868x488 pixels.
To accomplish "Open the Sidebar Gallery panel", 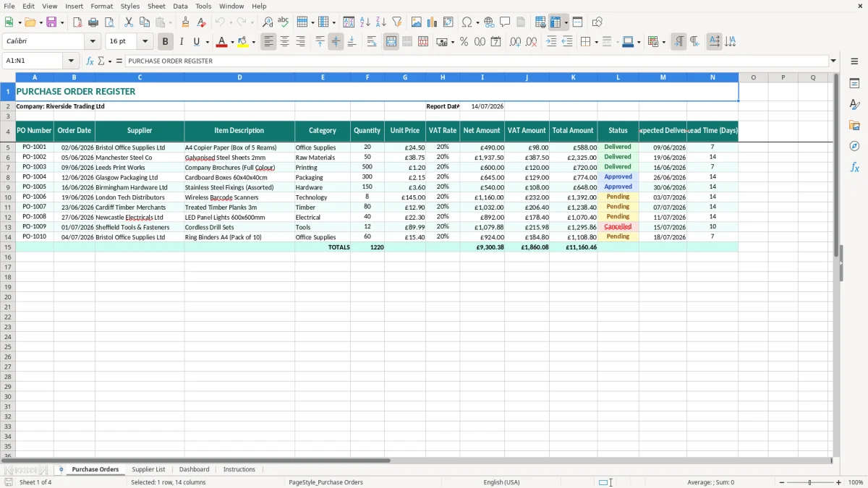I will coord(854,125).
